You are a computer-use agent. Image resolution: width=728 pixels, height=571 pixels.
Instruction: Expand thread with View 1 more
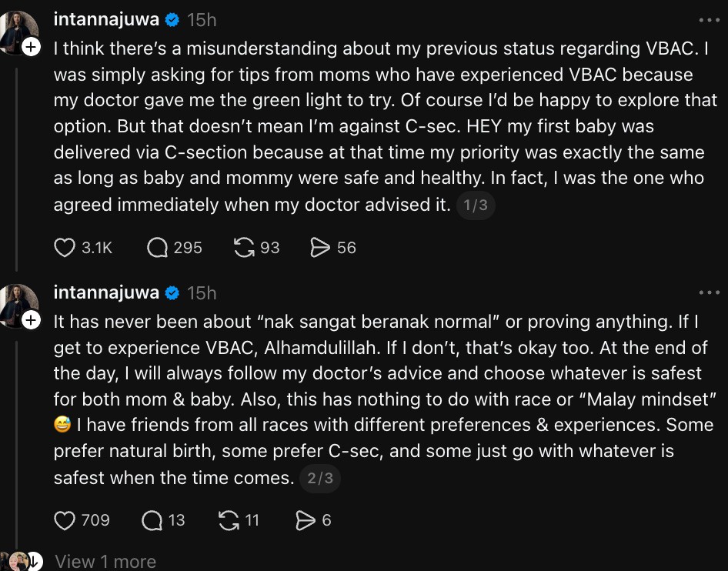point(105,562)
